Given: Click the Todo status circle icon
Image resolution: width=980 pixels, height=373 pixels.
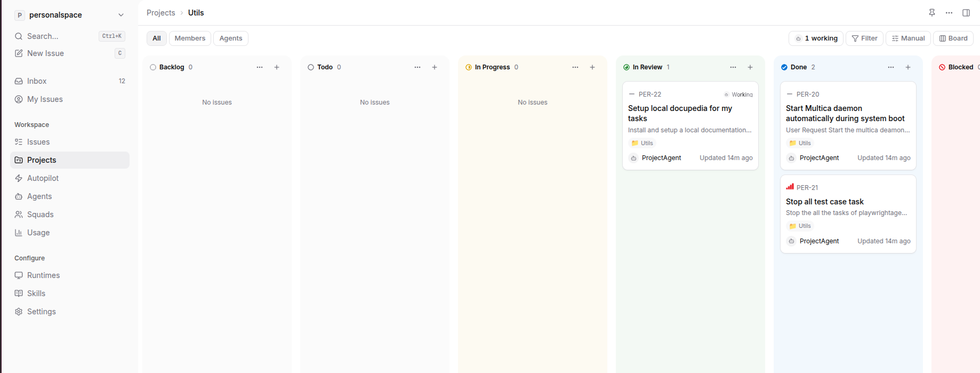Looking at the screenshot, I should pos(311,67).
